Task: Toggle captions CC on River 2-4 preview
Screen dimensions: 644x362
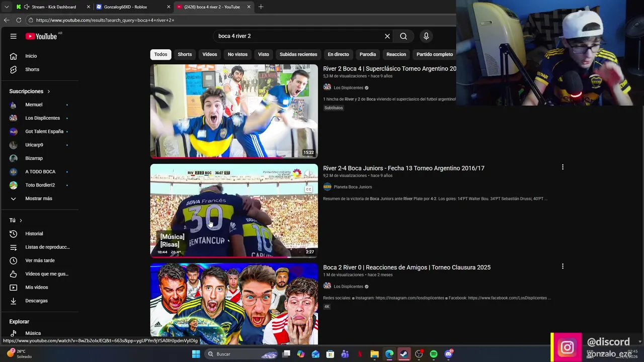Action: [308, 189]
